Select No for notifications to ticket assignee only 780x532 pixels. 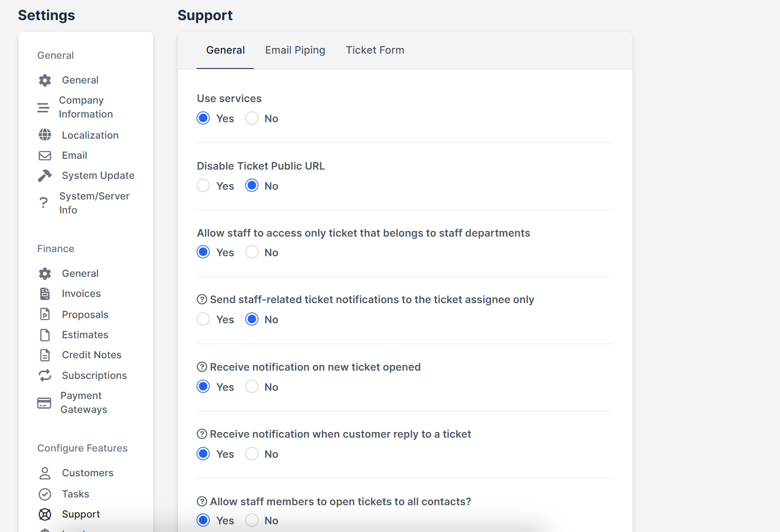point(252,319)
